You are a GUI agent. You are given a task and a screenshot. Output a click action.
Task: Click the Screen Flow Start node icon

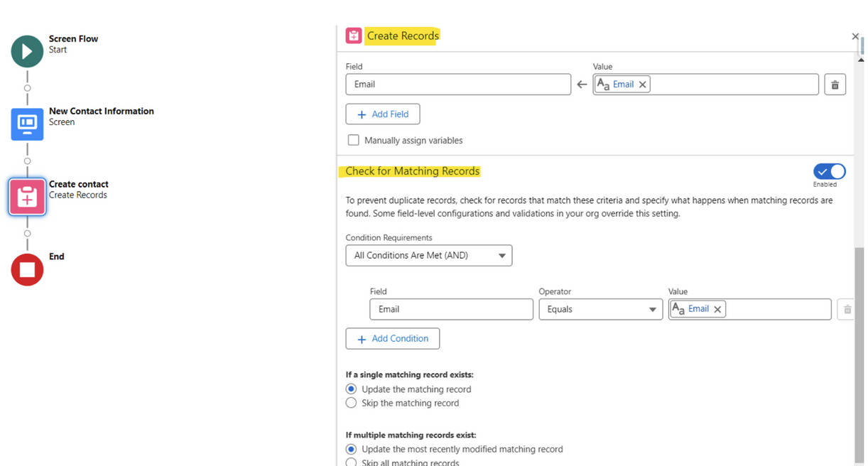26,50
